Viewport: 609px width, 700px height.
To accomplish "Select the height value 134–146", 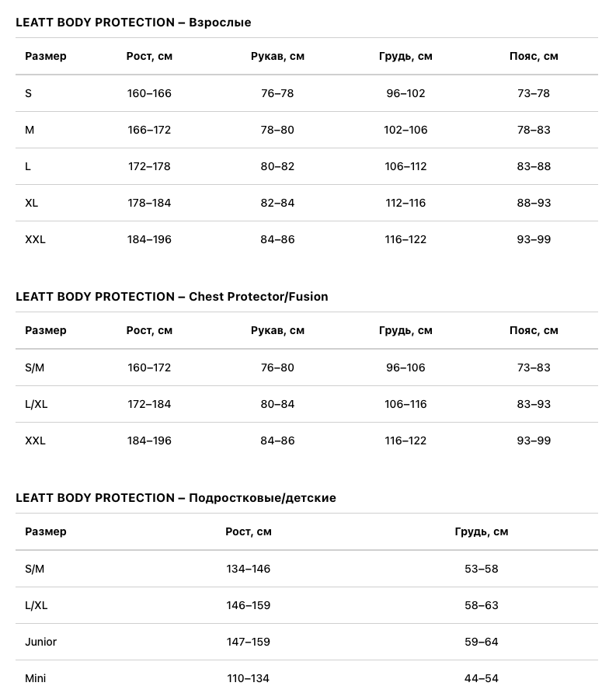I will [249, 569].
